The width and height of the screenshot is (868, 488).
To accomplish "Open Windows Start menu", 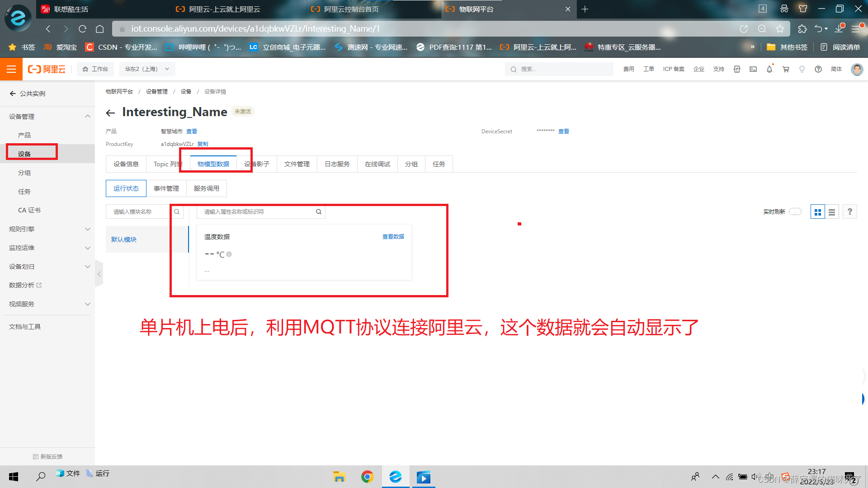I will (x=14, y=477).
